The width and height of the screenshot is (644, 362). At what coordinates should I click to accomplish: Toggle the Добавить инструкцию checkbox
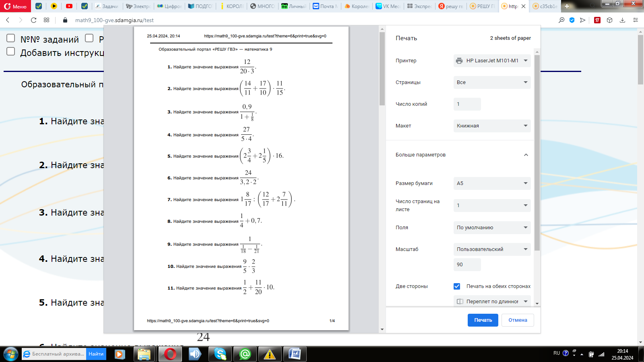point(11,51)
